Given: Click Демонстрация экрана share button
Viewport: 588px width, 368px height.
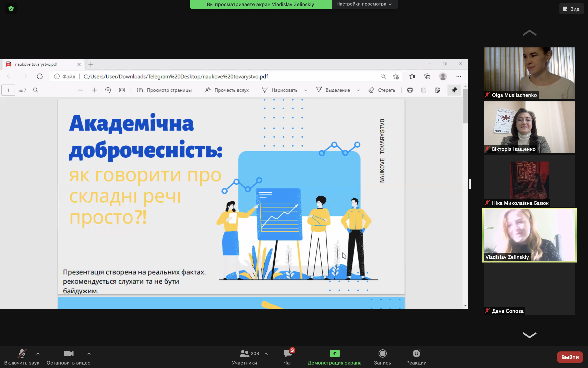Looking at the screenshot, I should 335,357.
